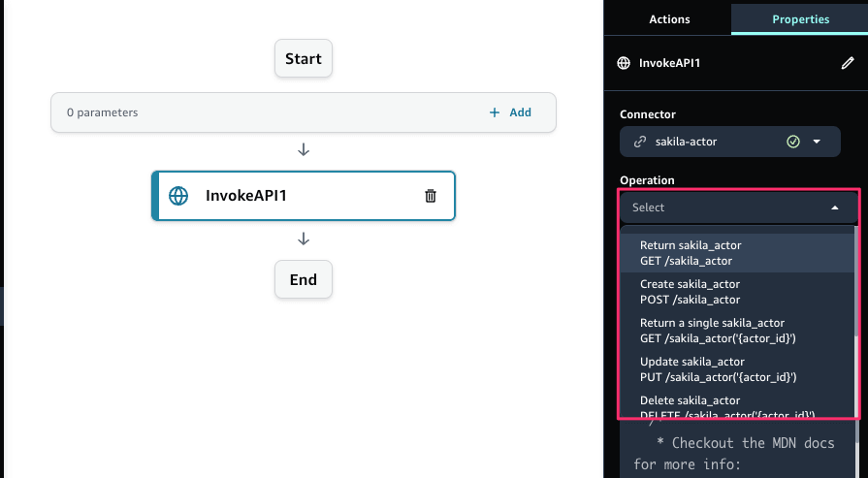Viewport: 868px width, 478px height.
Task: Click the InvokeAPI1 step card label
Action: point(246,196)
